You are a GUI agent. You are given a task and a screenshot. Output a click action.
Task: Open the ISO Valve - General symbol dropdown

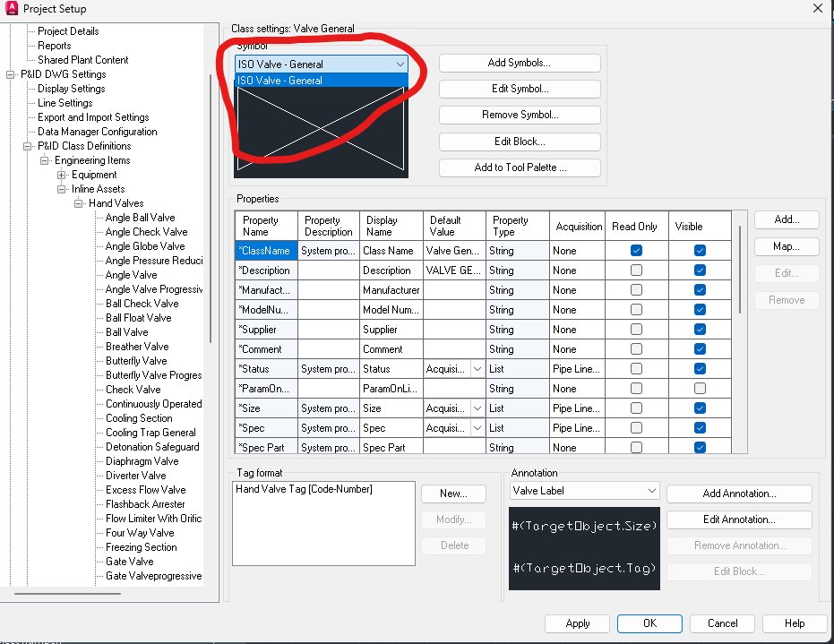point(398,64)
